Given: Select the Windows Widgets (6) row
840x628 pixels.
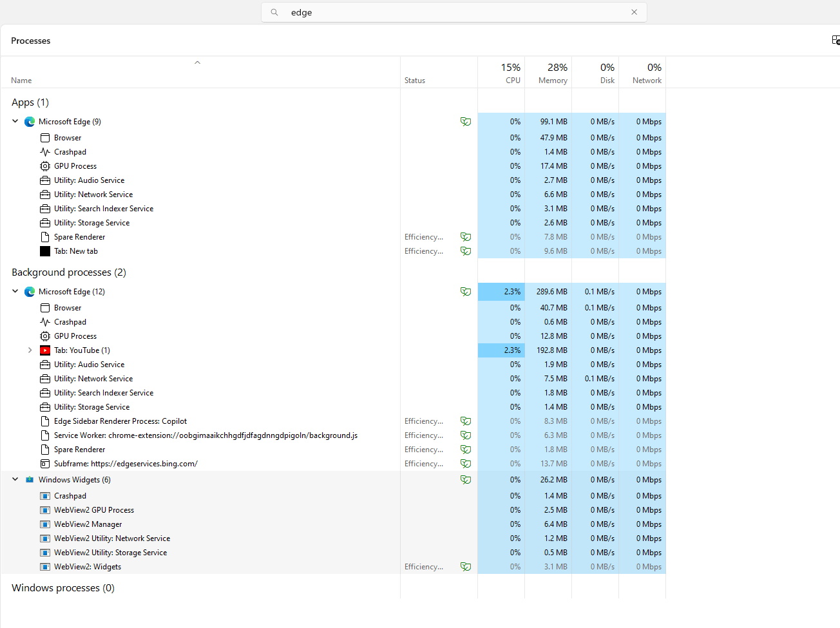Looking at the screenshot, I should (x=333, y=480).
